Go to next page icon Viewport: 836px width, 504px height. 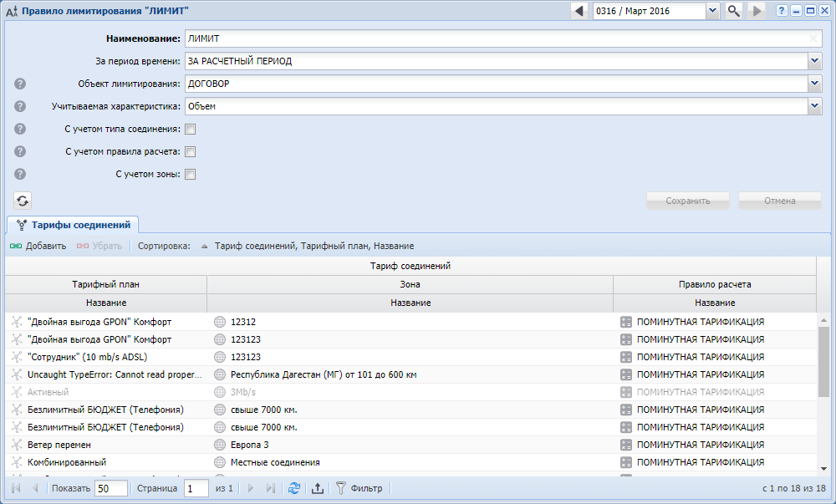pyautogui.click(x=251, y=488)
